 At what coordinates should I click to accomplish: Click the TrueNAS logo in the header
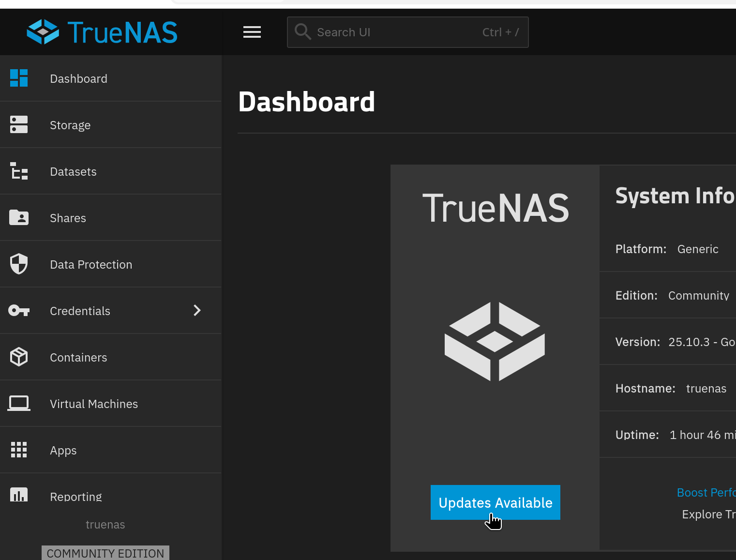102,32
